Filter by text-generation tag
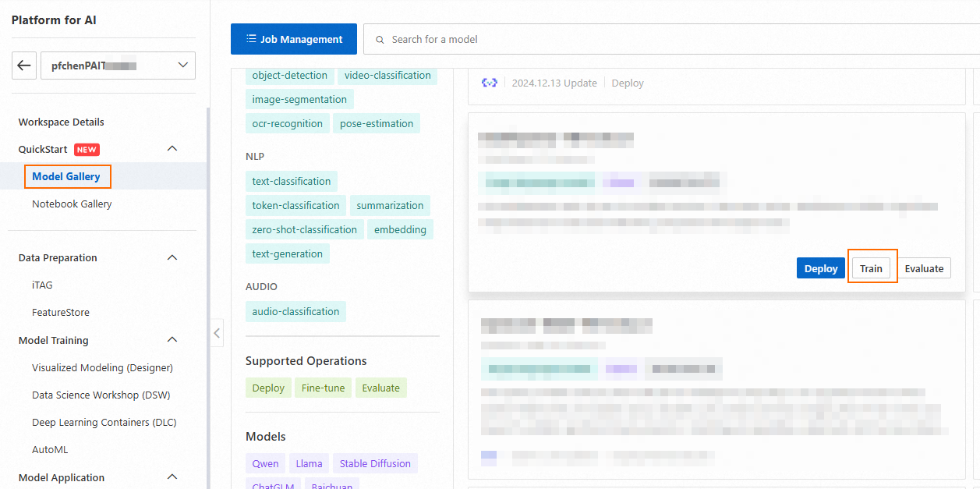This screenshot has height=489, width=980. (288, 253)
